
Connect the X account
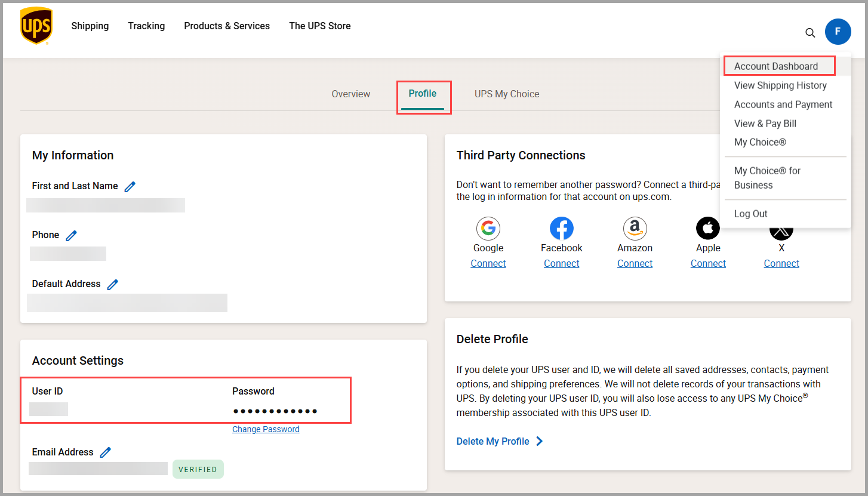[781, 263]
